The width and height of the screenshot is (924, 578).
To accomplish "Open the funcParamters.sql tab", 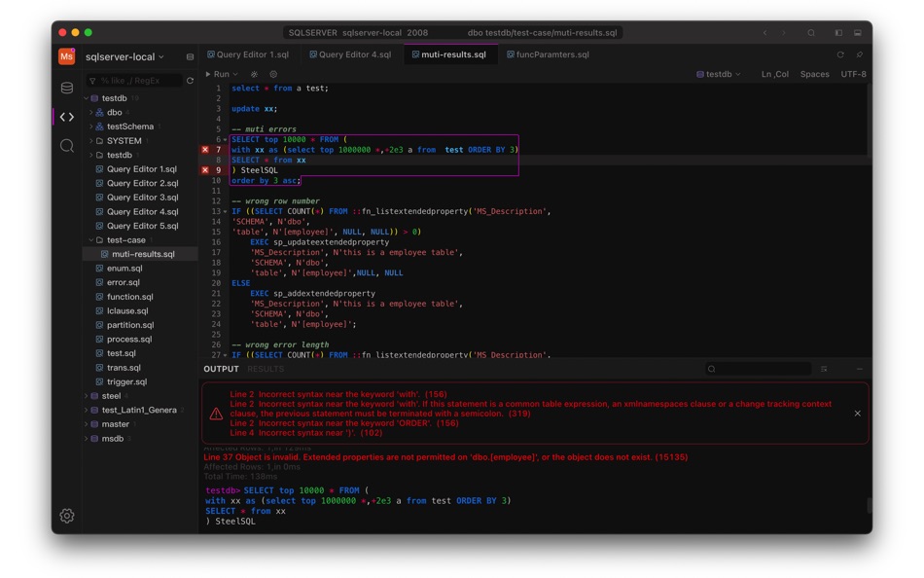I will 548,54.
